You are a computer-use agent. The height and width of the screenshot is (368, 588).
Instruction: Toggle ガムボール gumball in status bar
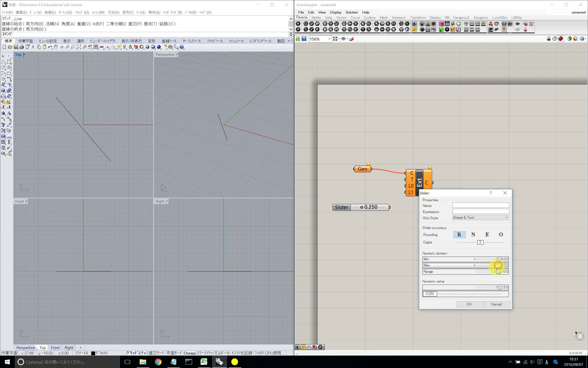(222, 353)
